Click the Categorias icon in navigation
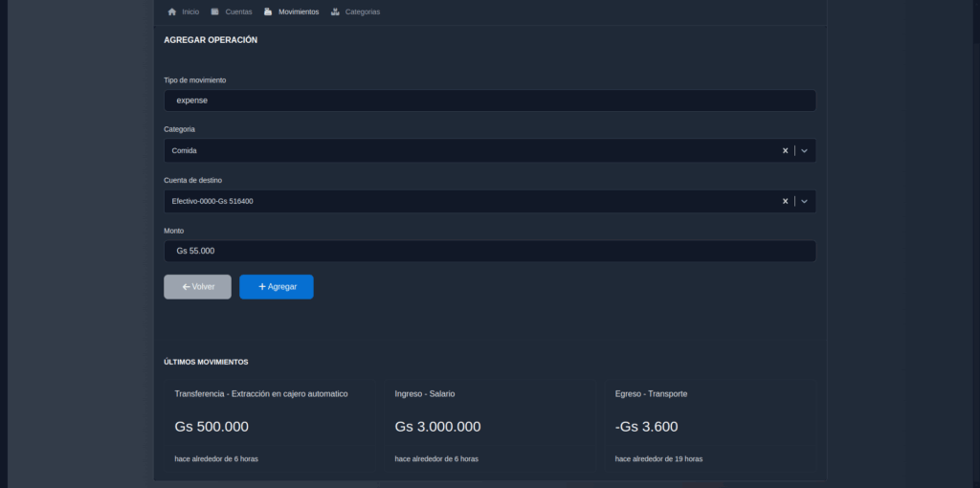This screenshot has height=488, width=980. [x=335, y=11]
